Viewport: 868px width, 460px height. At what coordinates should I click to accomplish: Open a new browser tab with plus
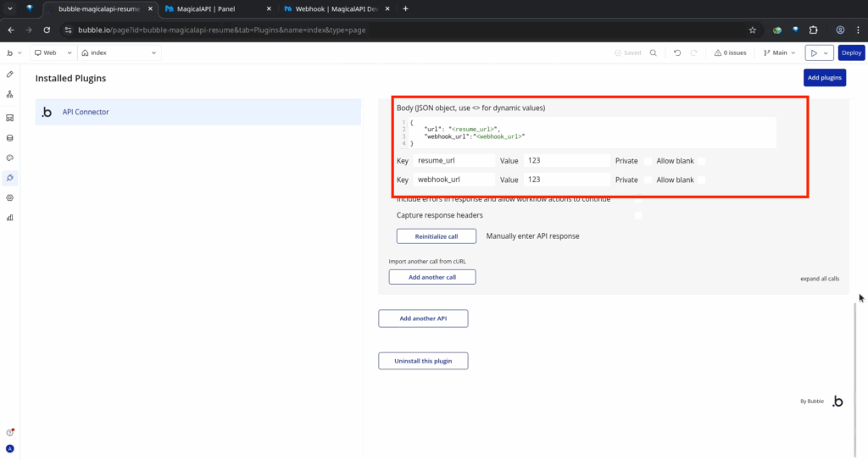point(405,8)
